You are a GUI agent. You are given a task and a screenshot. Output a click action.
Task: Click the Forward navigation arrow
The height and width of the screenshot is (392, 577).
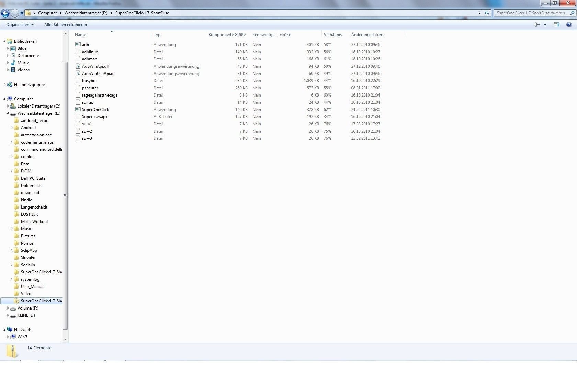pos(15,13)
